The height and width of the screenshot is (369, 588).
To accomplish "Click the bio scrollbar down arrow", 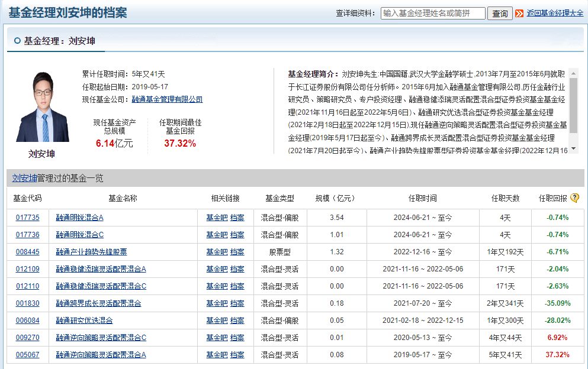I will (x=573, y=149).
